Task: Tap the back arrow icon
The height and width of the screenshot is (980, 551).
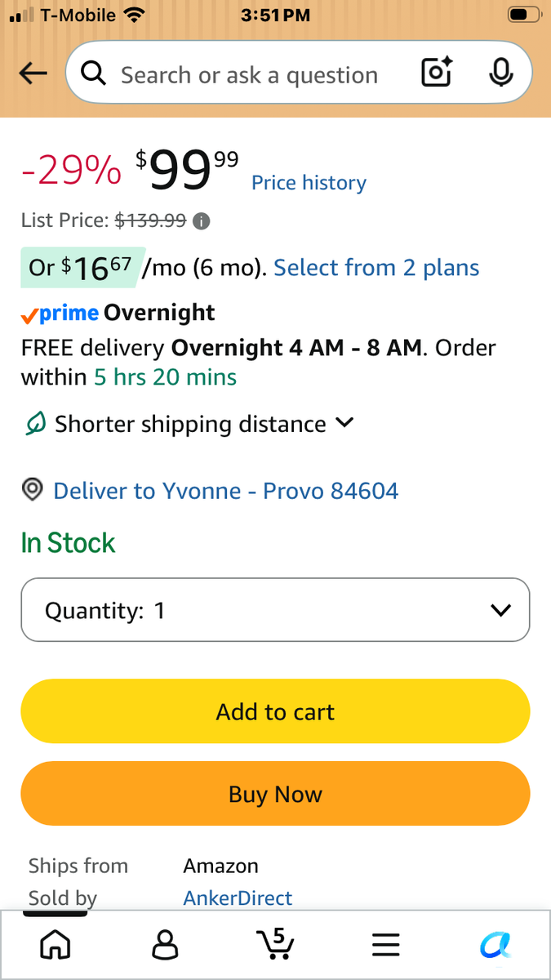Action: point(33,74)
